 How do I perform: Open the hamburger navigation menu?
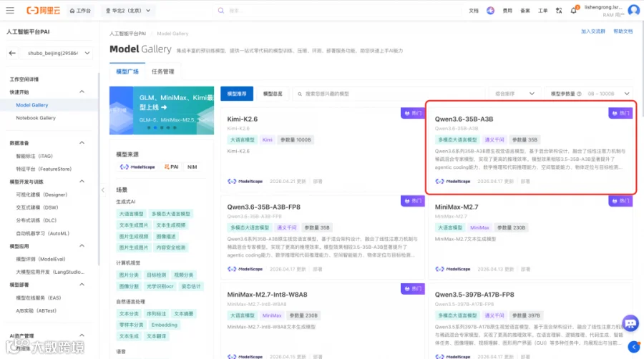10,11
